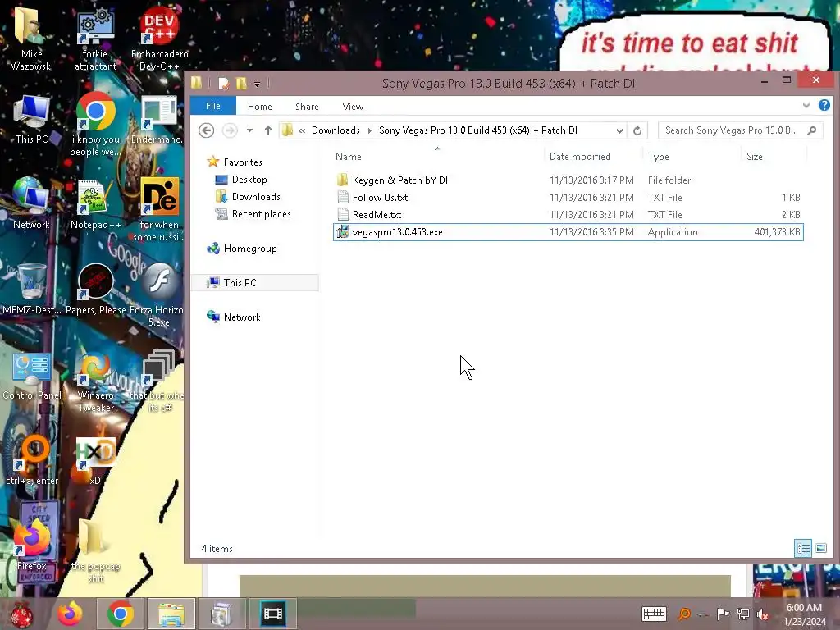The height and width of the screenshot is (630, 840).
Task: Open the forkie attractant desktop shortcut
Action: pos(95,39)
